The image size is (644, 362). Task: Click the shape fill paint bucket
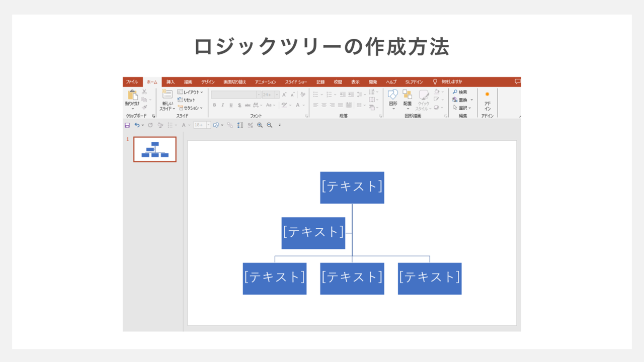[437, 92]
